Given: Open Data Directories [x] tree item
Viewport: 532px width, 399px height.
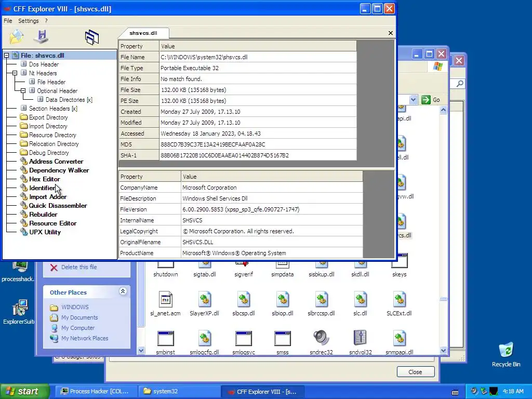Looking at the screenshot, I should pyautogui.click(x=69, y=99).
